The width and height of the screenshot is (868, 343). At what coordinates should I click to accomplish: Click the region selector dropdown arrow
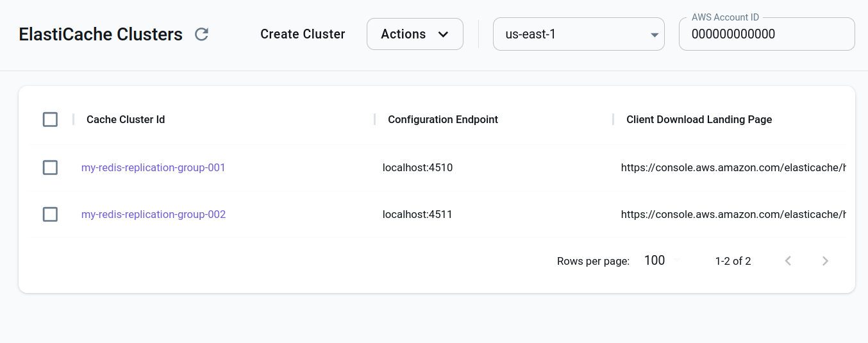tap(654, 35)
